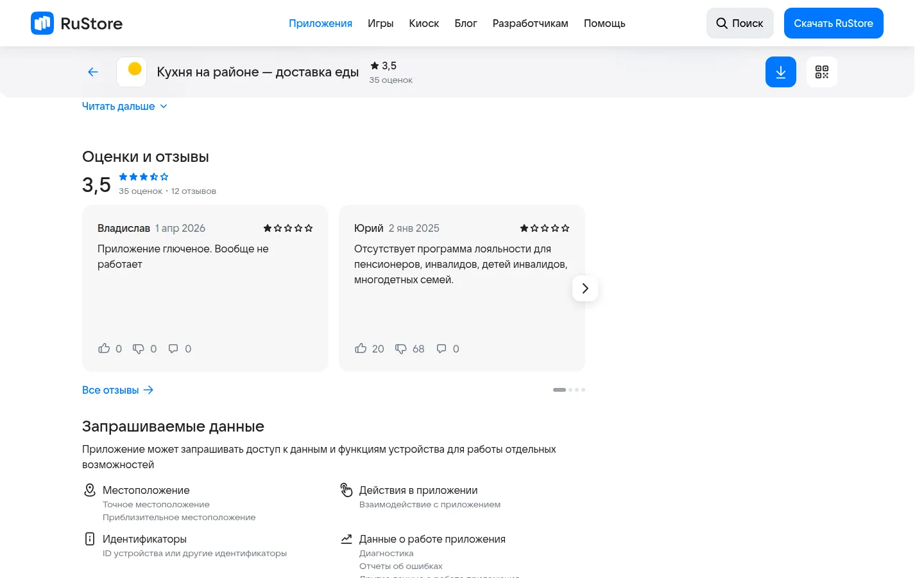Show next reviews with the right chevron
This screenshot has height=578, width=924.
pyautogui.click(x=585, y=288)
